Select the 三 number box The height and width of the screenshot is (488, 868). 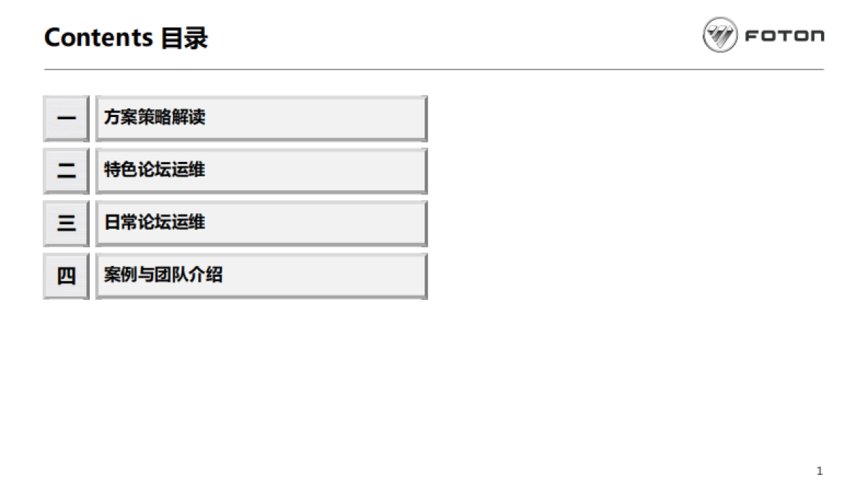coord(66,223)
